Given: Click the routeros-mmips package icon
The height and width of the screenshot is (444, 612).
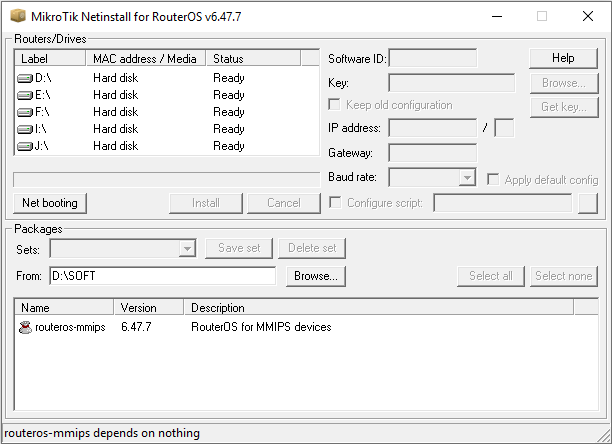Looking at the screenshot, I should pyautogui.click(x=25, y=327).
